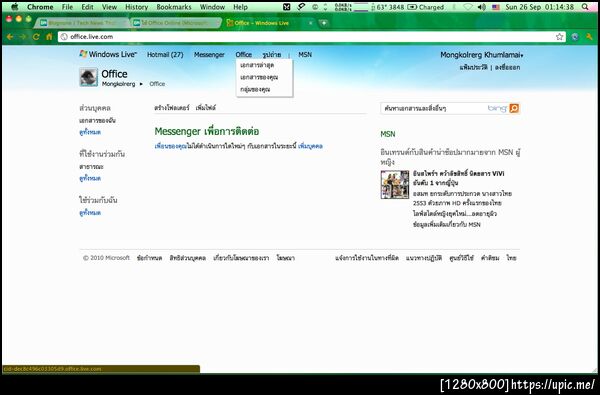Click the Chrome home button

coord(49,37)
